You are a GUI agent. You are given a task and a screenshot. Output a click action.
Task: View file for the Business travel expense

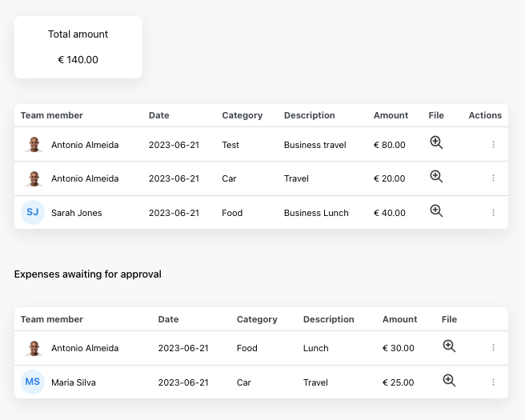tap(436, 142)
